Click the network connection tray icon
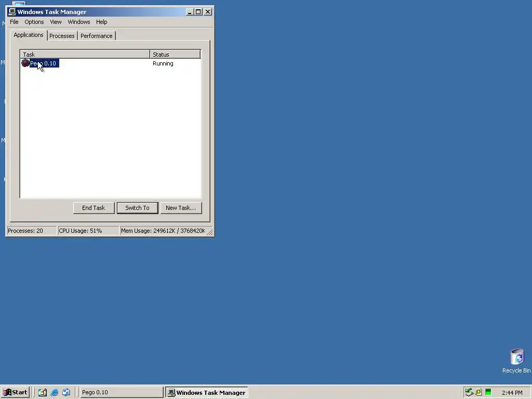The height and width of the screenshot is (399, 532). (x=469, y=392)
